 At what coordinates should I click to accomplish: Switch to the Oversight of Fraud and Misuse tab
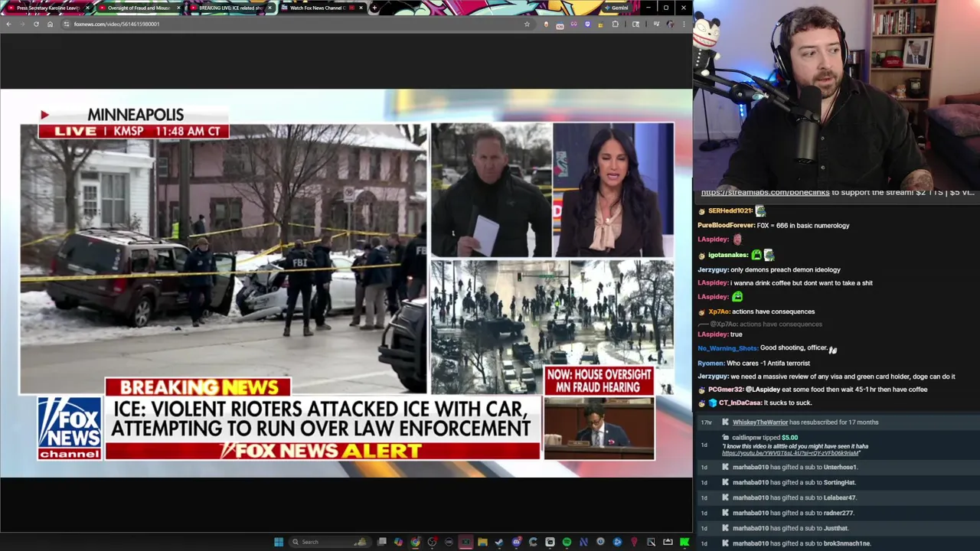[138, 8]
